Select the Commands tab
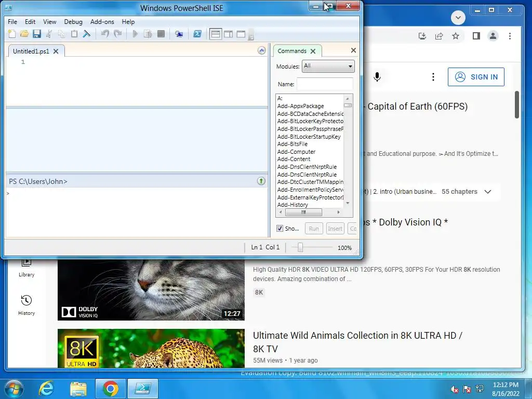The height and width of the screenshot is (399, 532). [x=292, y=51]
